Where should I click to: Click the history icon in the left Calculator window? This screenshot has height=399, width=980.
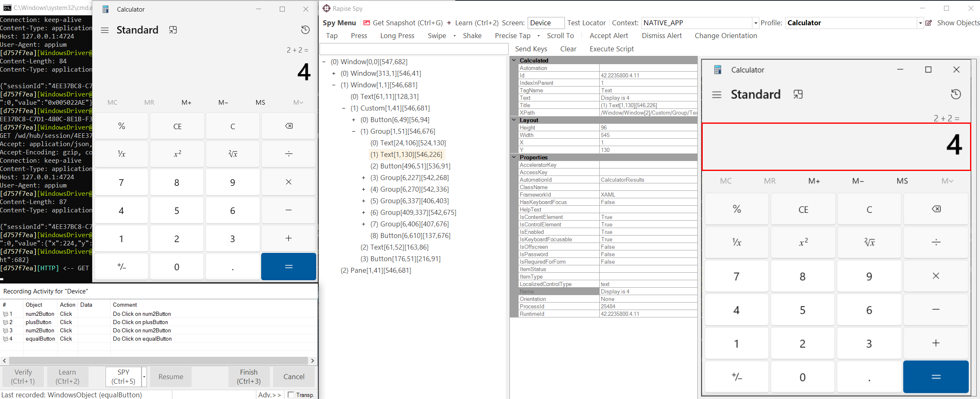click(x=305, y=30)
